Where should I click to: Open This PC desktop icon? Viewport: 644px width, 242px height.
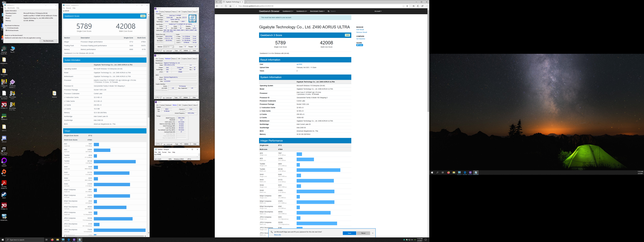pyautogui.click(x=13, y=49)
